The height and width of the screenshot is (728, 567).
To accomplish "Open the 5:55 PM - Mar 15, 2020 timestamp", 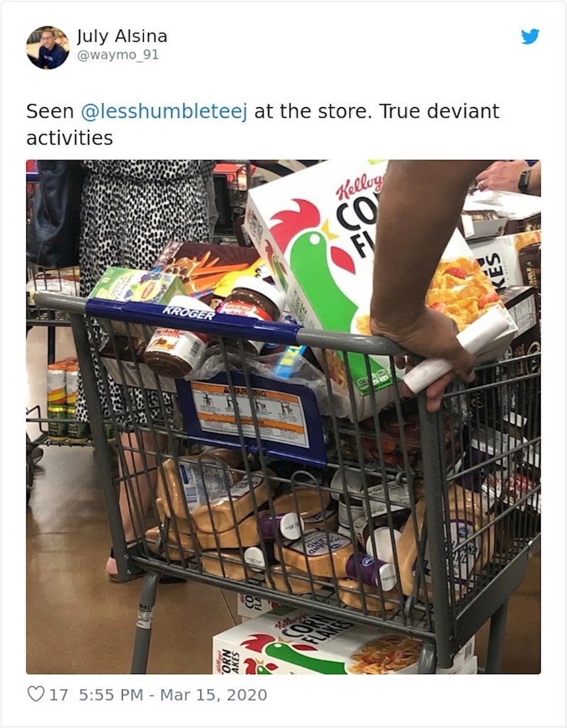I will coord(173,695).
